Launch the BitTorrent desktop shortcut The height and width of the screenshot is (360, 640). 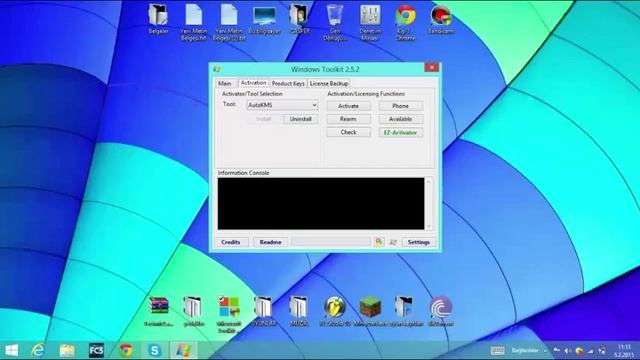pyautogui.click(x=441, y=311)
